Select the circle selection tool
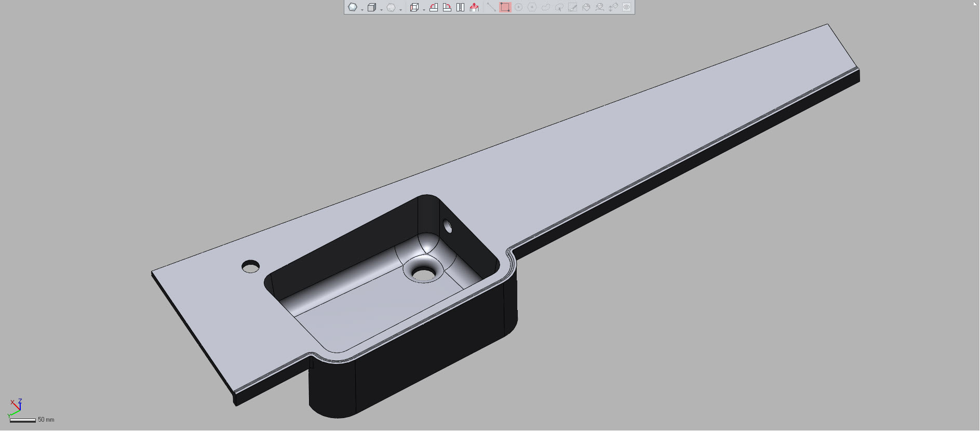This screenshot has height=431, width=980. pyautogui.click(x=518, y=7)
